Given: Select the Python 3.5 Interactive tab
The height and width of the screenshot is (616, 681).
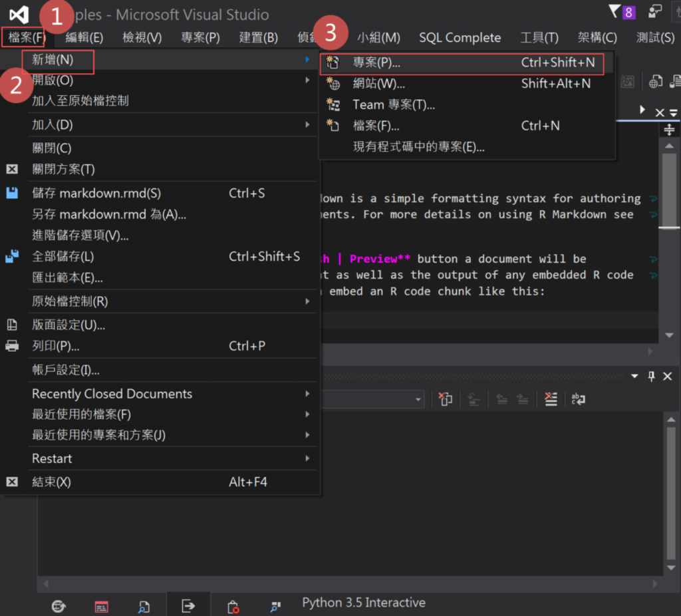Looking at the screenshot, I should 364,603.
